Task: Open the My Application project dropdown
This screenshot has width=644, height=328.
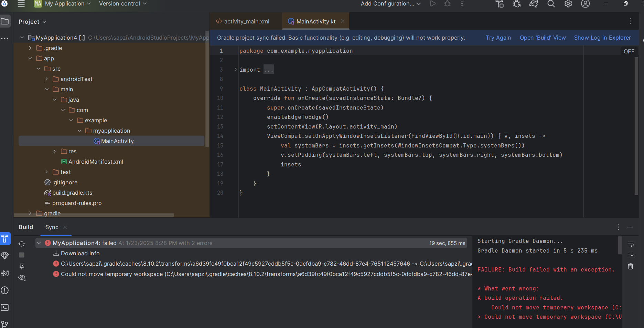Action: [62, 4]
